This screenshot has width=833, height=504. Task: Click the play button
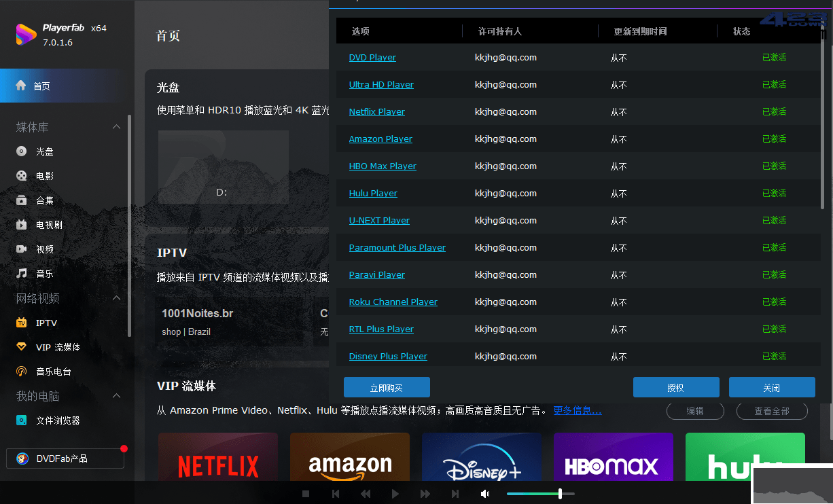tap(395, 494)
